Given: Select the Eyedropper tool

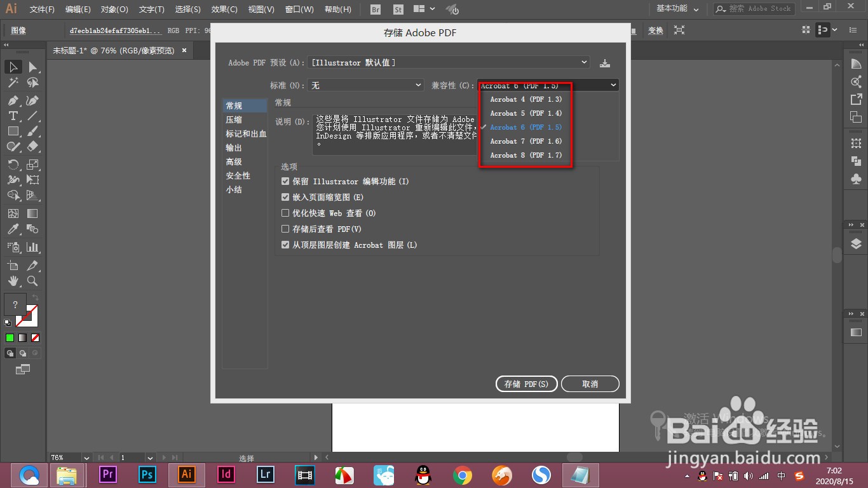Looking at the screenshot, I should pos(13,229).
